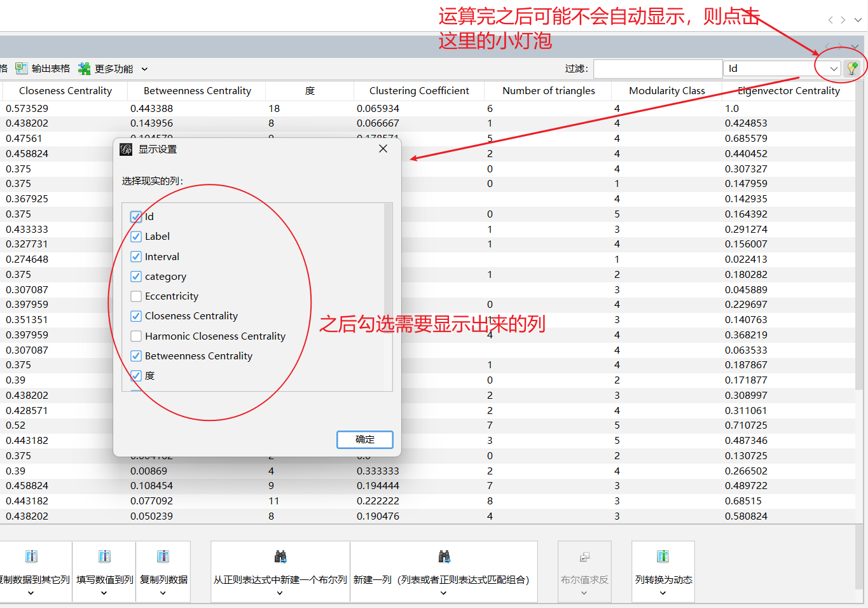
Task: Sort by Closeness Centrality column header
Action: click(65, 91)
